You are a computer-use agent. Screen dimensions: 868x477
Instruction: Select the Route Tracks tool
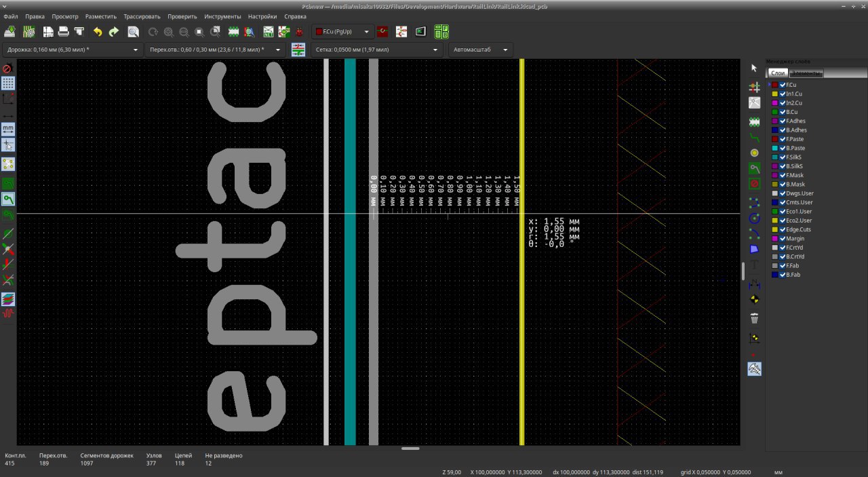754,136
